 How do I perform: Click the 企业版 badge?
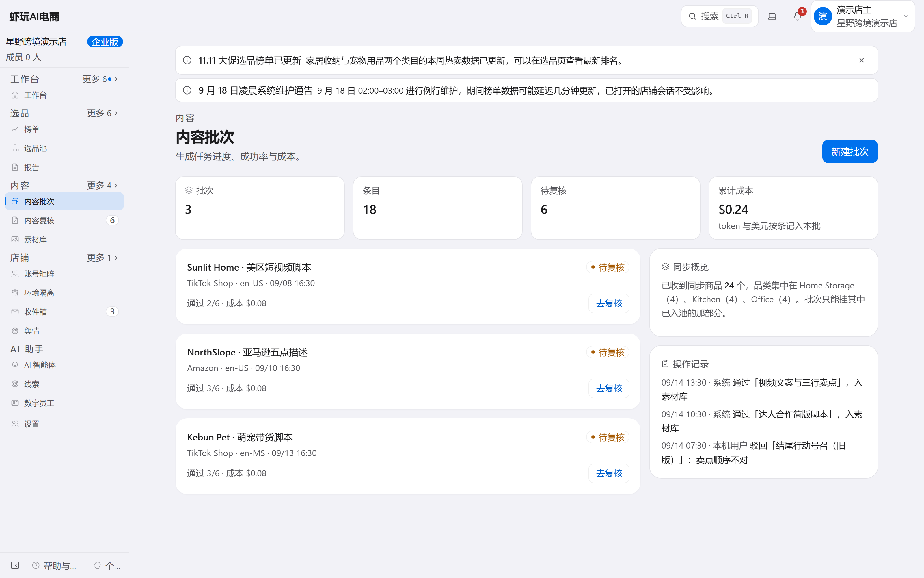pyautogui.click(x=105, y=42)
